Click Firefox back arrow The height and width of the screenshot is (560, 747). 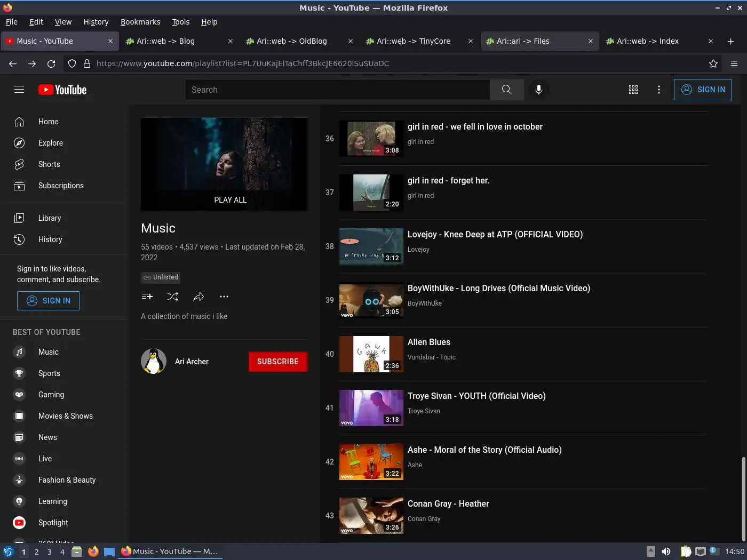13,63
